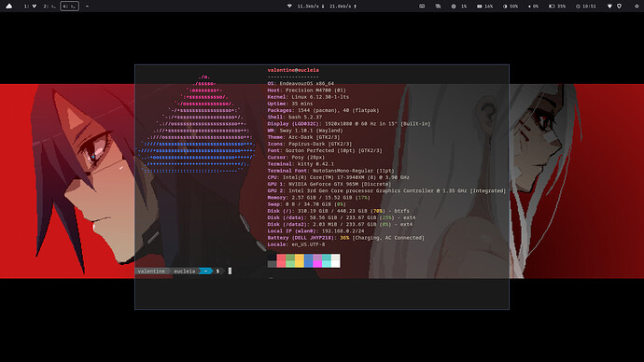
Task: Open the tray wifi network icon
Action: [609, 7]
